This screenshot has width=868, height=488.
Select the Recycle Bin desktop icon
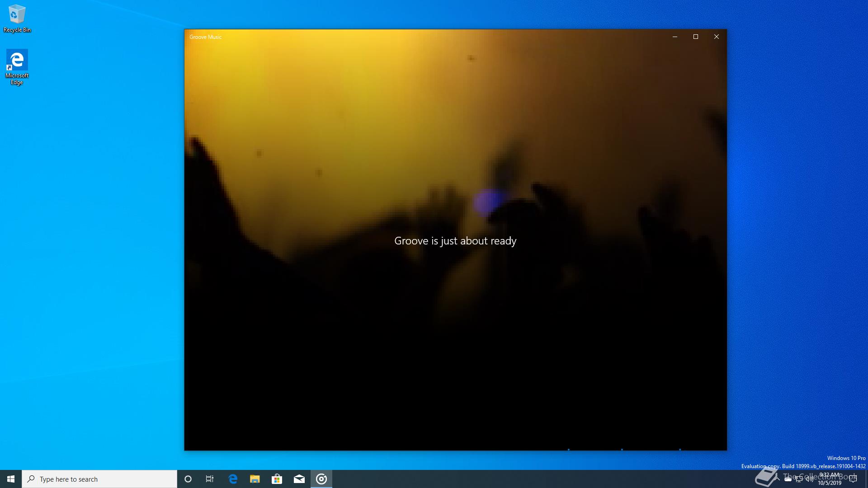click(x=17, y=19)
